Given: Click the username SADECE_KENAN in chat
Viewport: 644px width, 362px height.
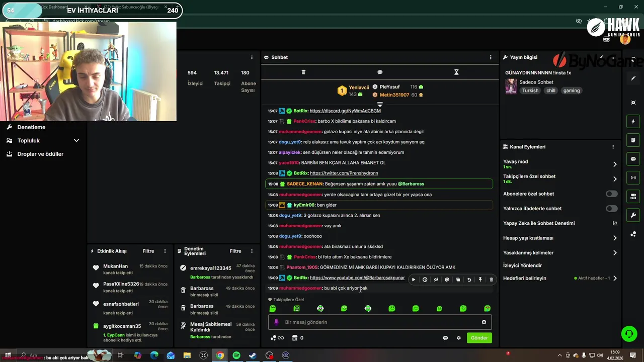Looking at the screenshot, I should point(305,184).
